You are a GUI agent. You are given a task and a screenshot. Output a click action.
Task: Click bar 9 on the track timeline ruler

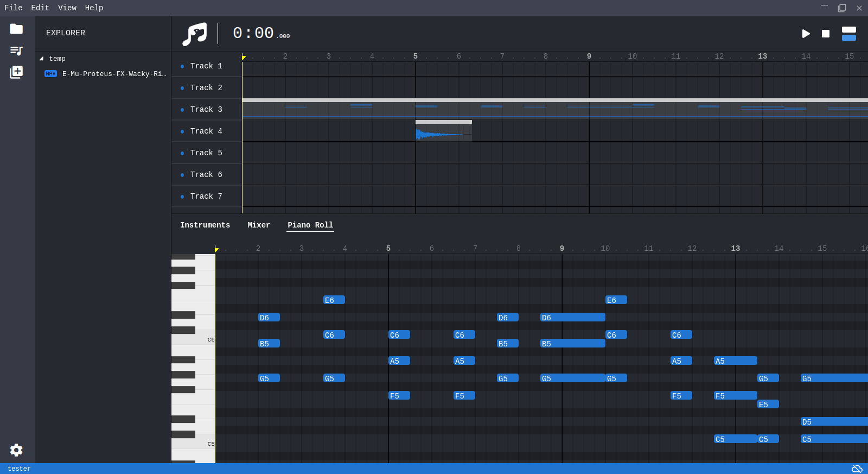(x=589, y=56)
